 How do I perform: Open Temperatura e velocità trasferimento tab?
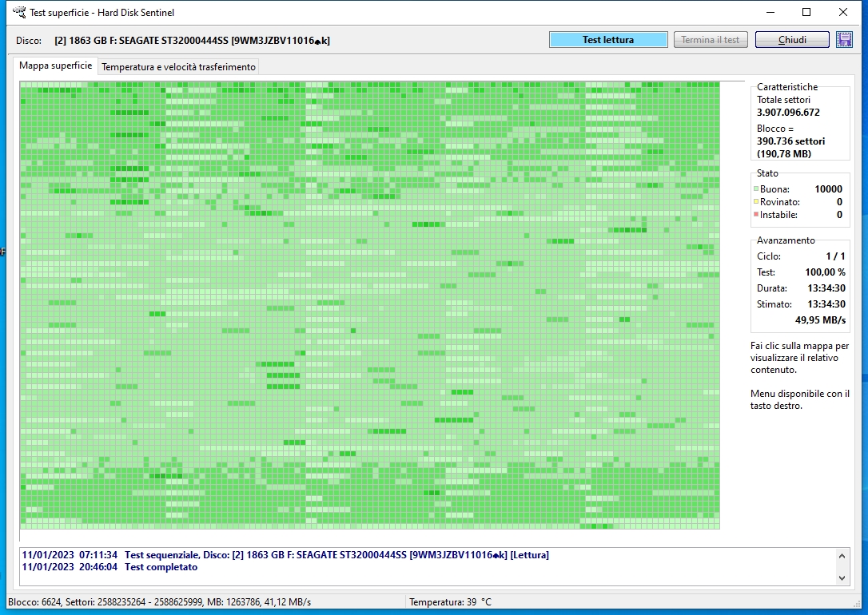(x=178, y=67)
